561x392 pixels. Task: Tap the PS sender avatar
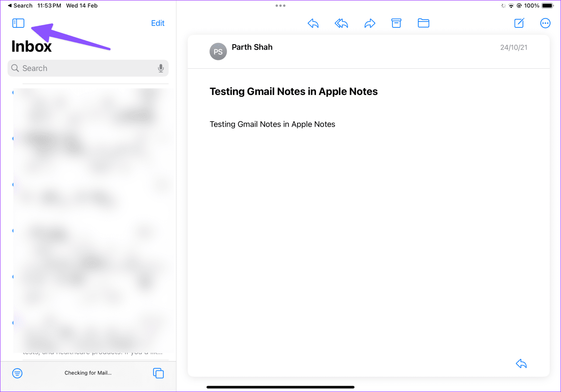(x=218, y=52)
